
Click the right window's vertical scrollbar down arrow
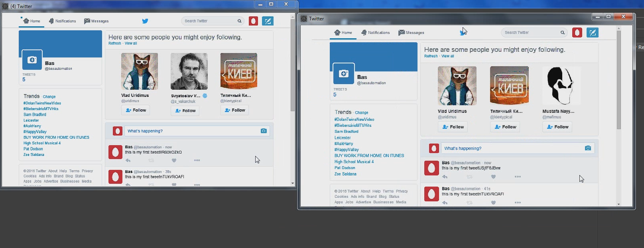(x=618, y=204)
